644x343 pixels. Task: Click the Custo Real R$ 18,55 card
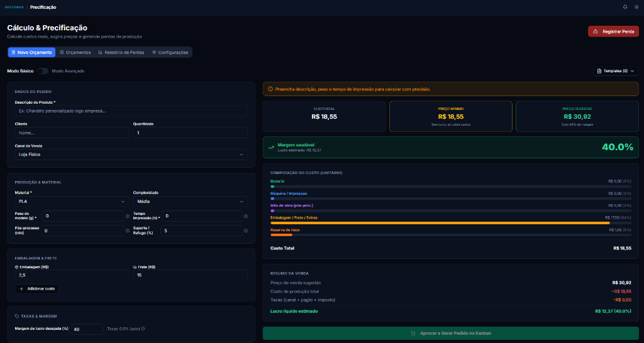point(324,116)
